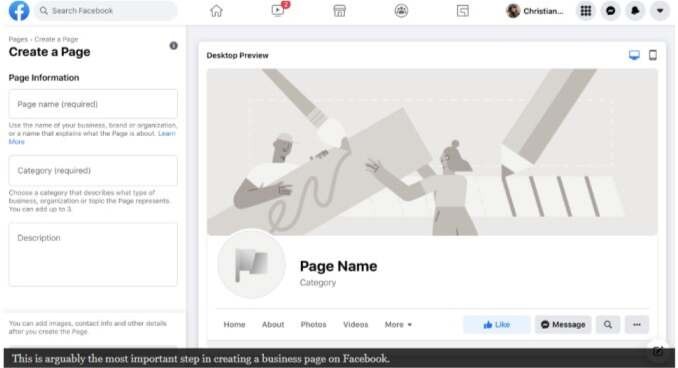The height and width of the screenshot is (368, 678).
Task: Click the Message button
Action: (x=563, y=324)
